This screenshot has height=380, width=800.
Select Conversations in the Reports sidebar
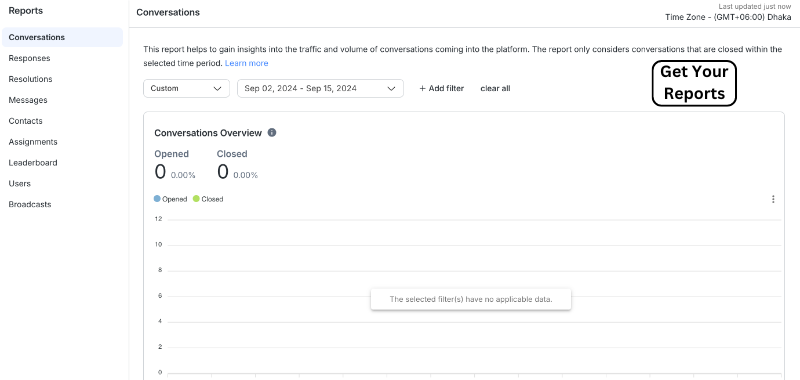62,37
